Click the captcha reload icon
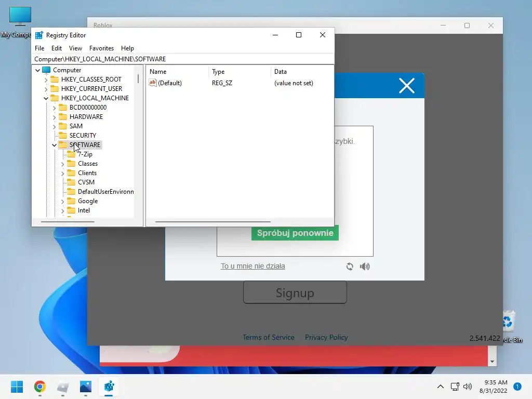Image resolution: width=532 pixels, height=399 pixels. pyautogui.click(x=350, y=267)
